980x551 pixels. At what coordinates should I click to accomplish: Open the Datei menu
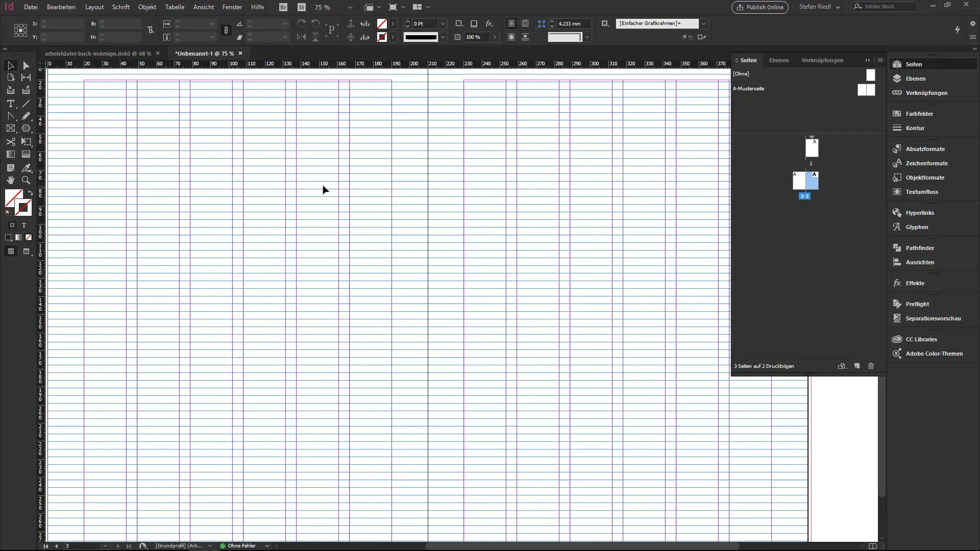(31, 7)
